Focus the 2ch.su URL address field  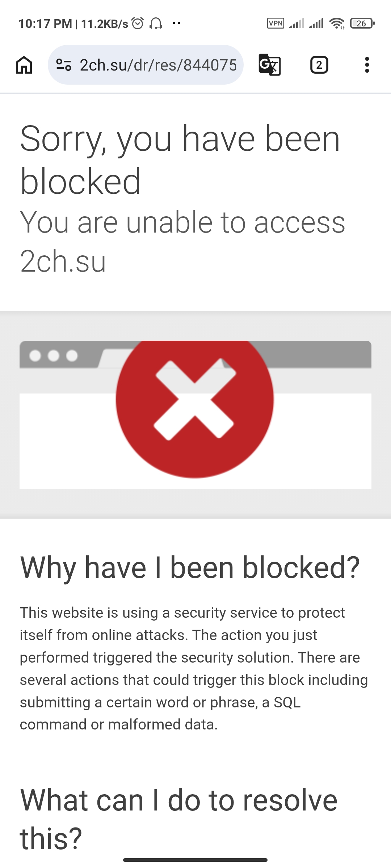(157, 65)
